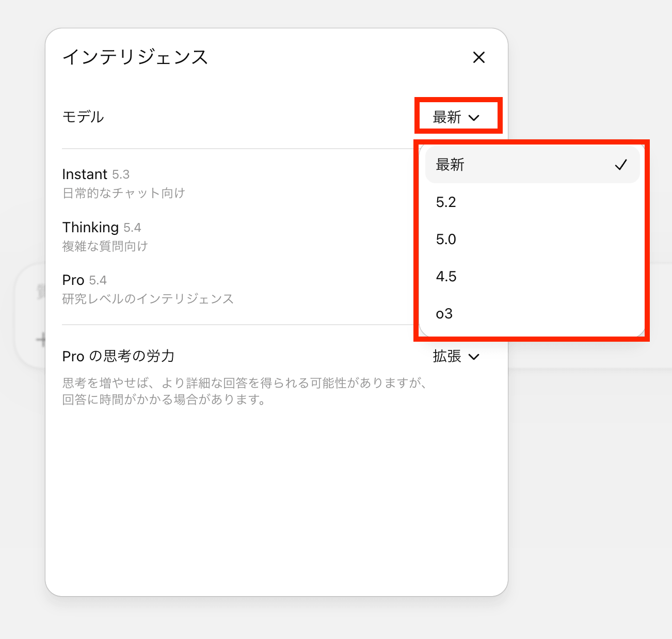This screenshot has width=672, height=639.
Task: Click the Pro の思考の労力 label
Action: (x=118, y=356)
